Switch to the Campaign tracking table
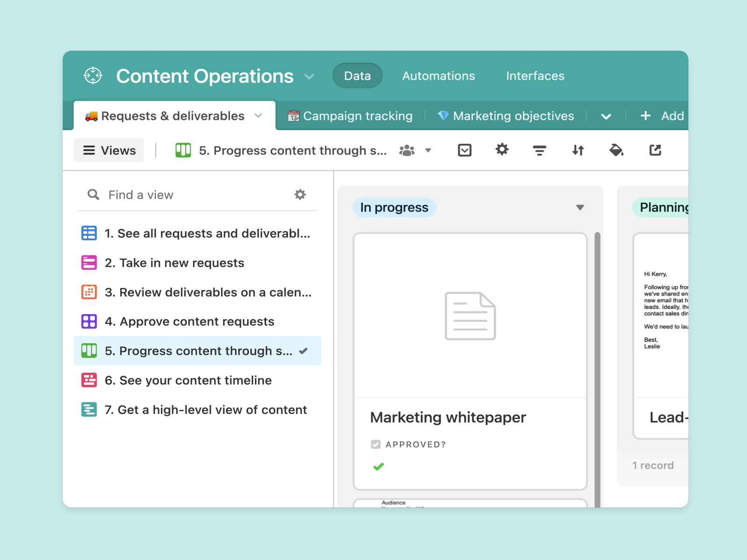 [x=350, y=116]
